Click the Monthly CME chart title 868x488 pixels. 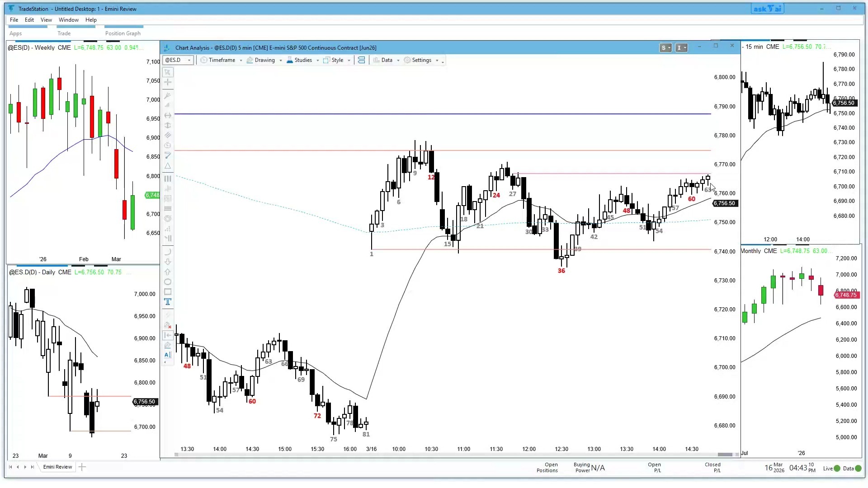[759, 251]
